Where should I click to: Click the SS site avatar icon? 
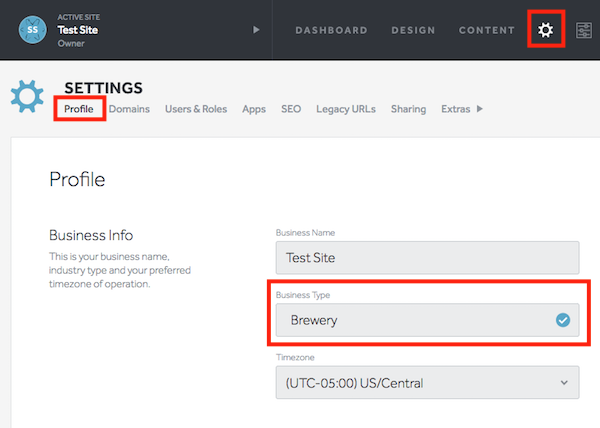tap(33, 30)
